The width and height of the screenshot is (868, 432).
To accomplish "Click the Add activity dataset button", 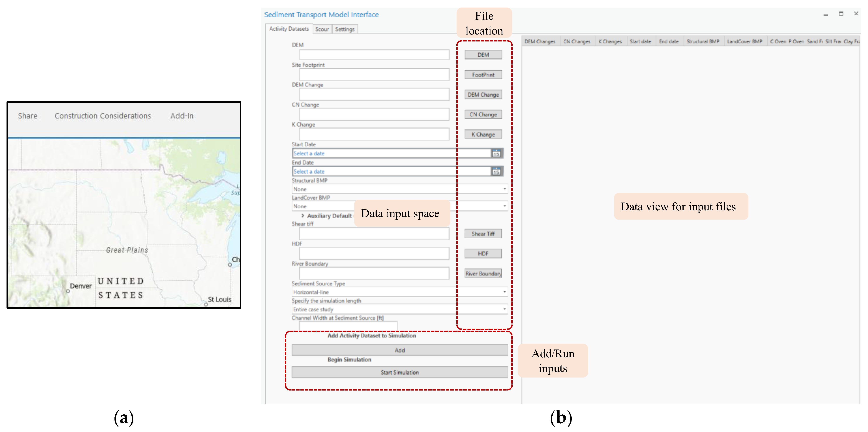I will click(x=400, y=350).
